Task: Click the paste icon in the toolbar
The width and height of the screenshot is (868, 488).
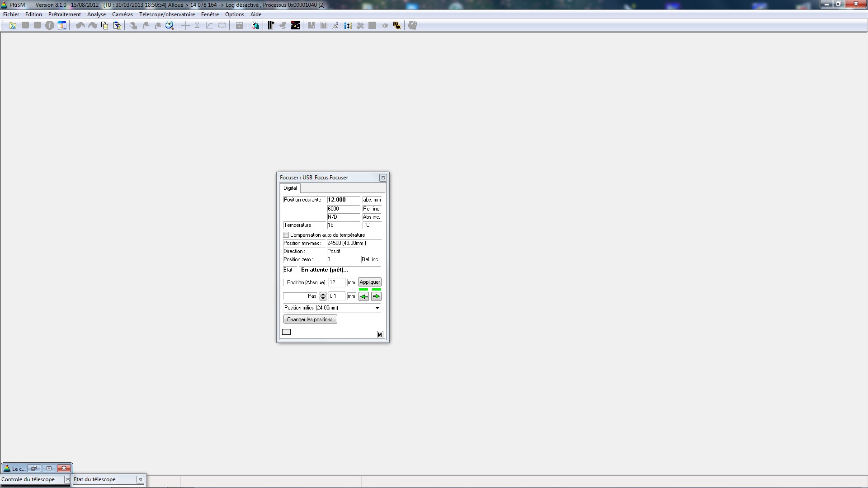Action: [x=117, y=26]
